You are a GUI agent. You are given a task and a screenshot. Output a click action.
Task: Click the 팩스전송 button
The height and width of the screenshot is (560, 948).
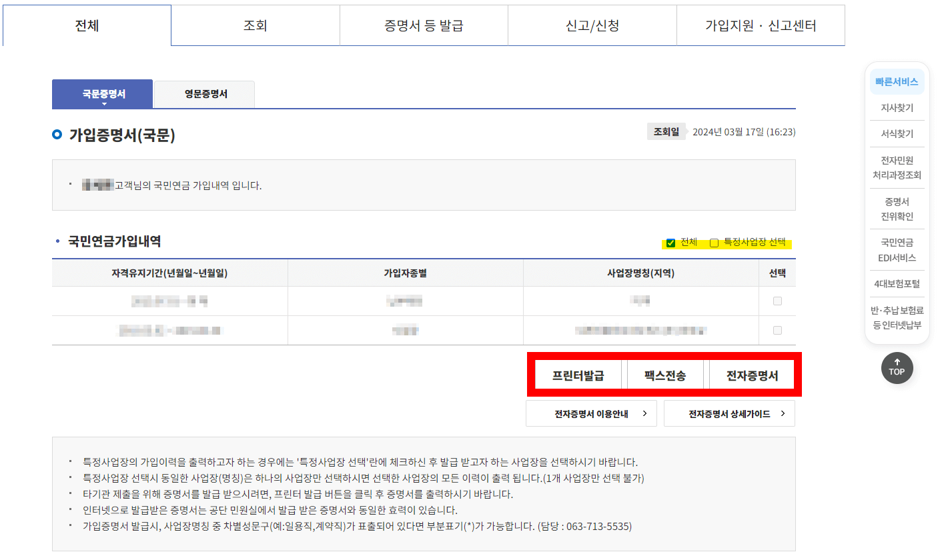(x=665, y=375)
